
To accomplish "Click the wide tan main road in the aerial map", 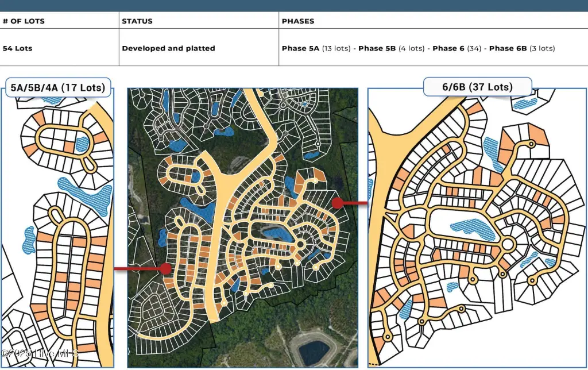I will pyautogui.click(x=218, y=241).
